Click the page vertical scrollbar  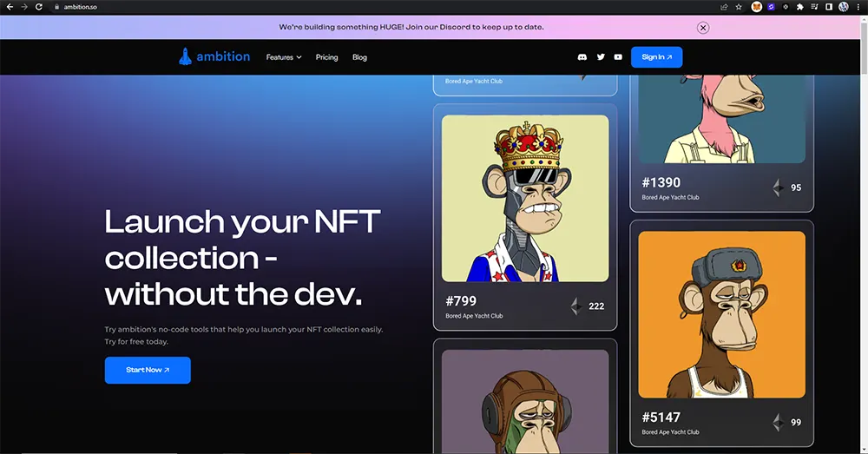(x=864, y=235)
